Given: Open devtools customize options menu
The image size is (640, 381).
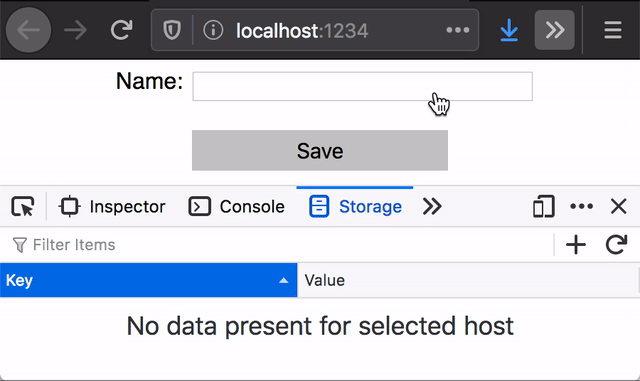Looking at the screenshot, I should (582, 206).
